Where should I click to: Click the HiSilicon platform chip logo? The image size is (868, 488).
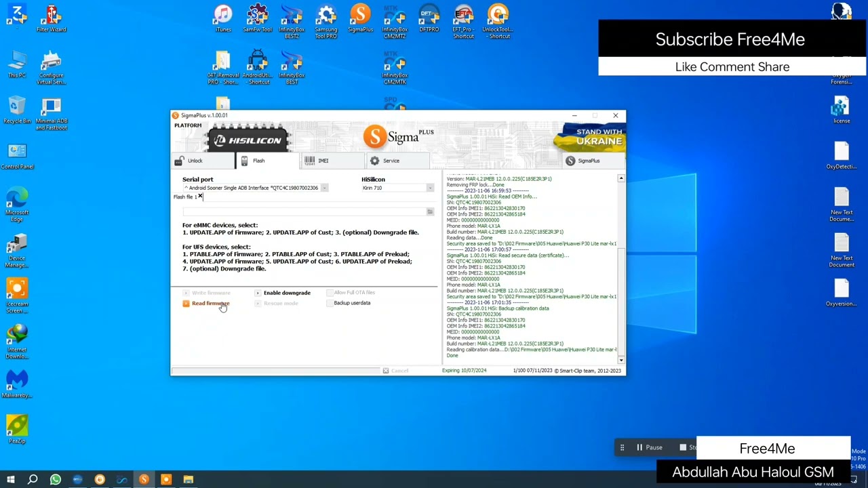[248, 140]
